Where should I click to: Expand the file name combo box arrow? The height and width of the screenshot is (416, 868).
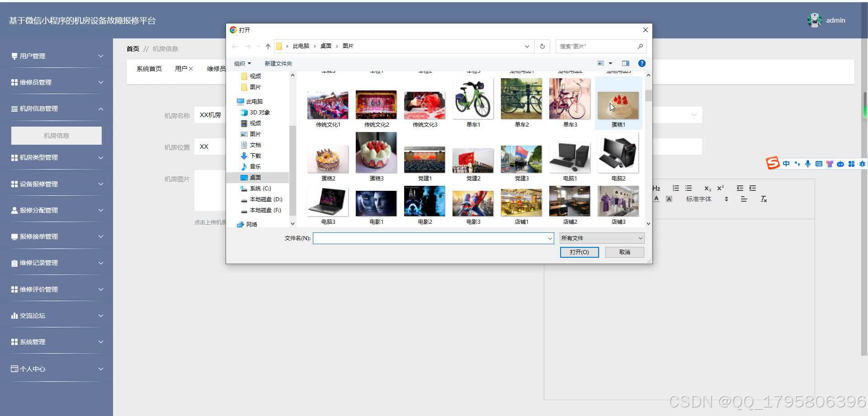point(550,238)
